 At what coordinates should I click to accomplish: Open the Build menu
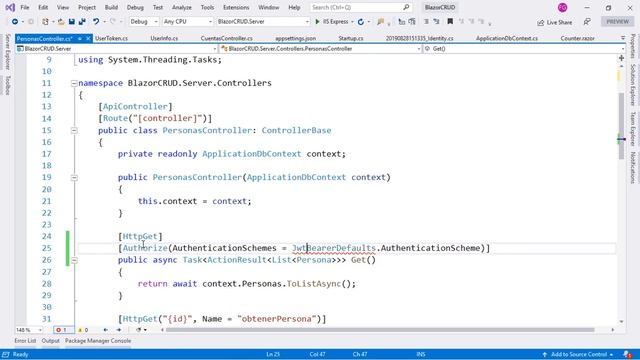coord(111,7)
